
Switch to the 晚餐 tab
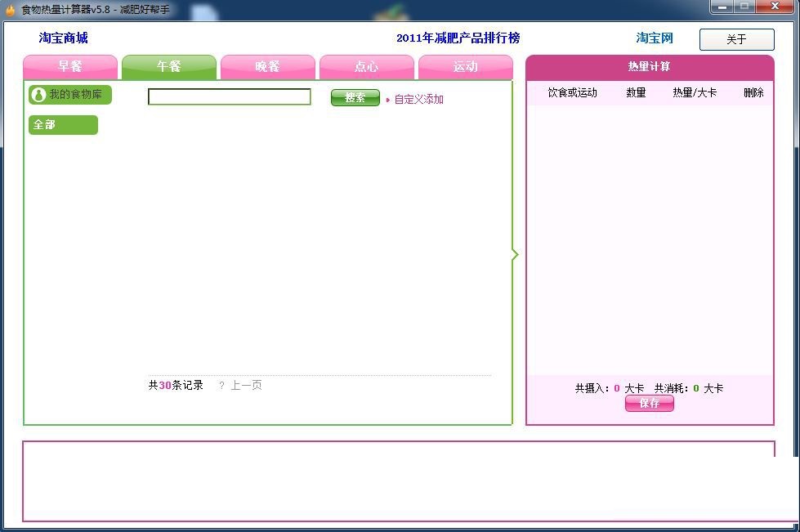click(x=268, y=67)
